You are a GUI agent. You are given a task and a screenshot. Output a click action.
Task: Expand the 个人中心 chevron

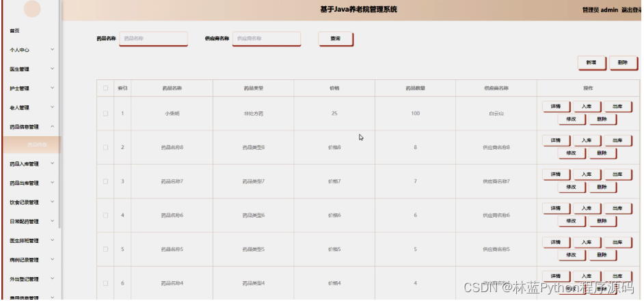[53, 49]
